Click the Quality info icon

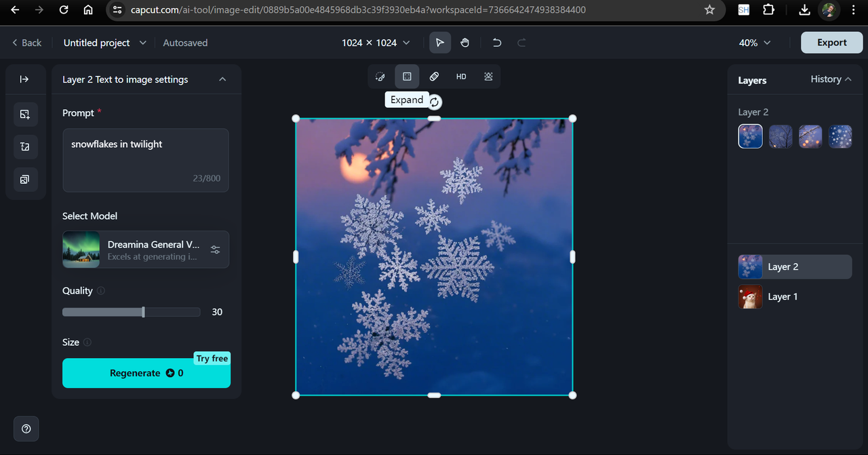(x=101, y=291)
